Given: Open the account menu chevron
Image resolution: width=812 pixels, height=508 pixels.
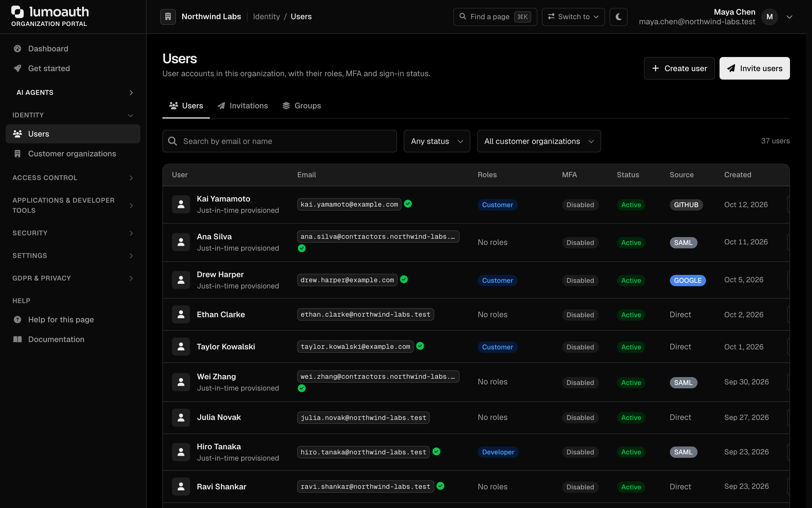Looking at the screenshot, I should (789, 17).
